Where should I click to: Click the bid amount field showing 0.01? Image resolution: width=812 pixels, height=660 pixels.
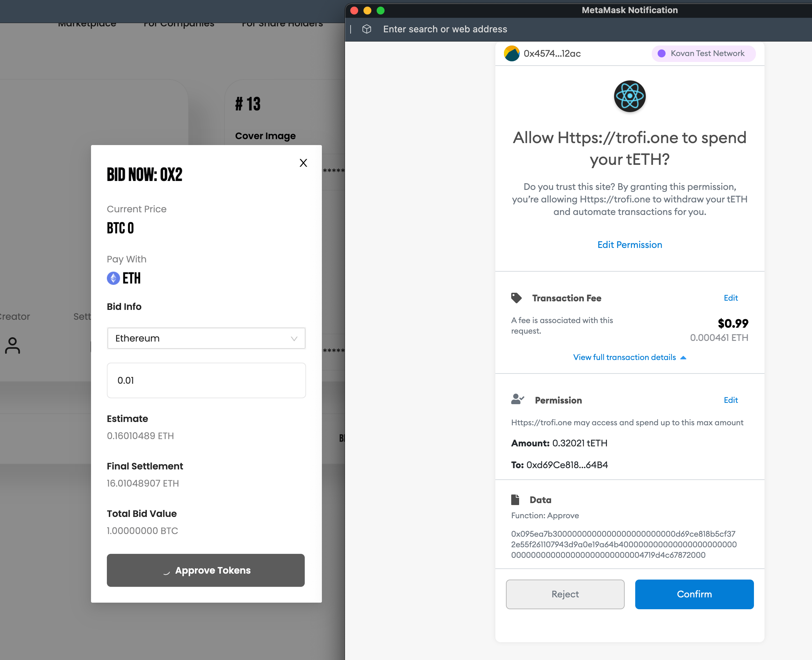(206, 380)
